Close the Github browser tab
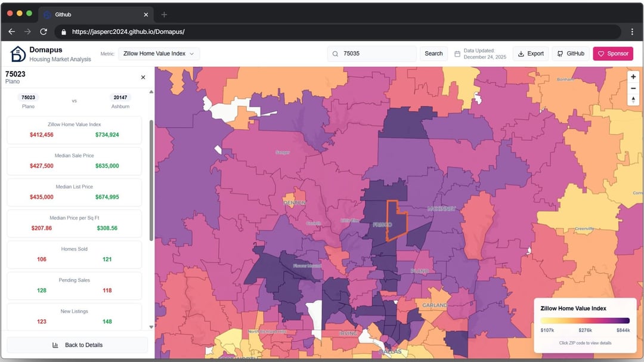This screenshot has height=362, width=644. (146, 14)
